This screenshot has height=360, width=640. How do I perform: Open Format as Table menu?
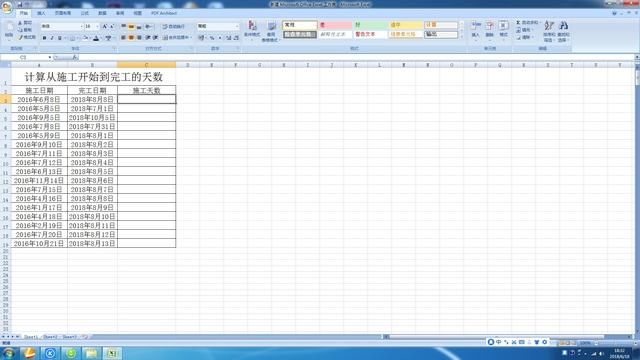pos(270,31)
